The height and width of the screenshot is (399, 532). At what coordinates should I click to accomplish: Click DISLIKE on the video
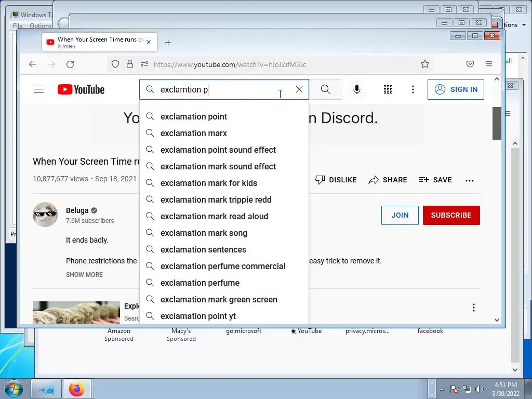[x=336, y=180]
